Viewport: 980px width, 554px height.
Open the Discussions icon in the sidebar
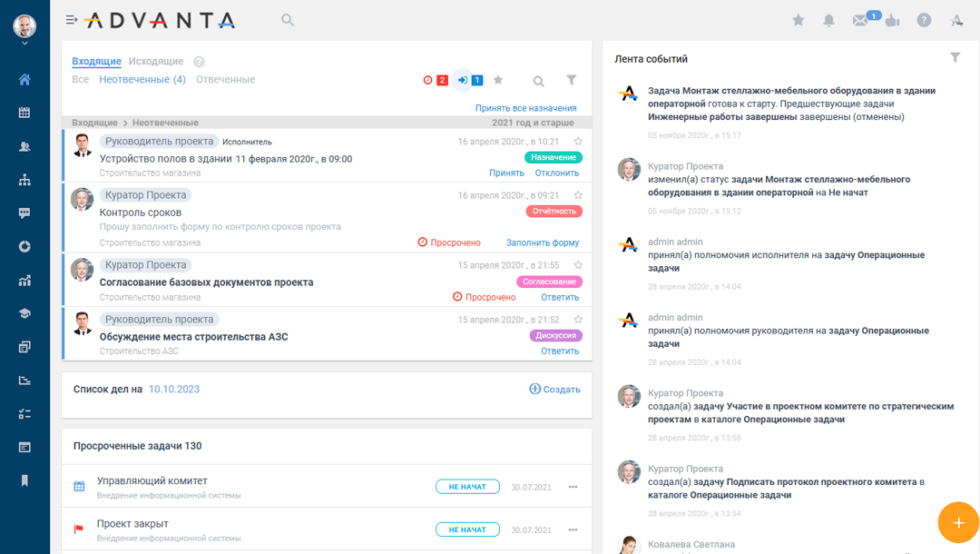[24, 213]
